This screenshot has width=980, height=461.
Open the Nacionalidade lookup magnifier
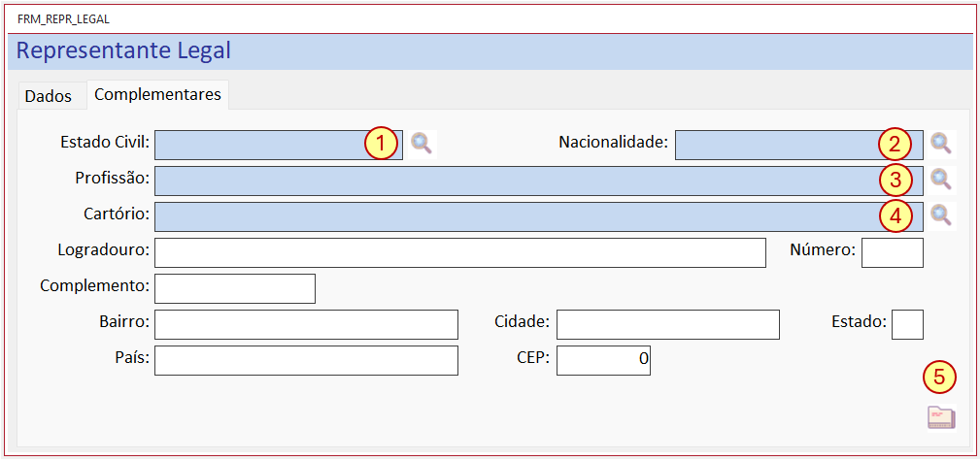(x=940, y=144)
